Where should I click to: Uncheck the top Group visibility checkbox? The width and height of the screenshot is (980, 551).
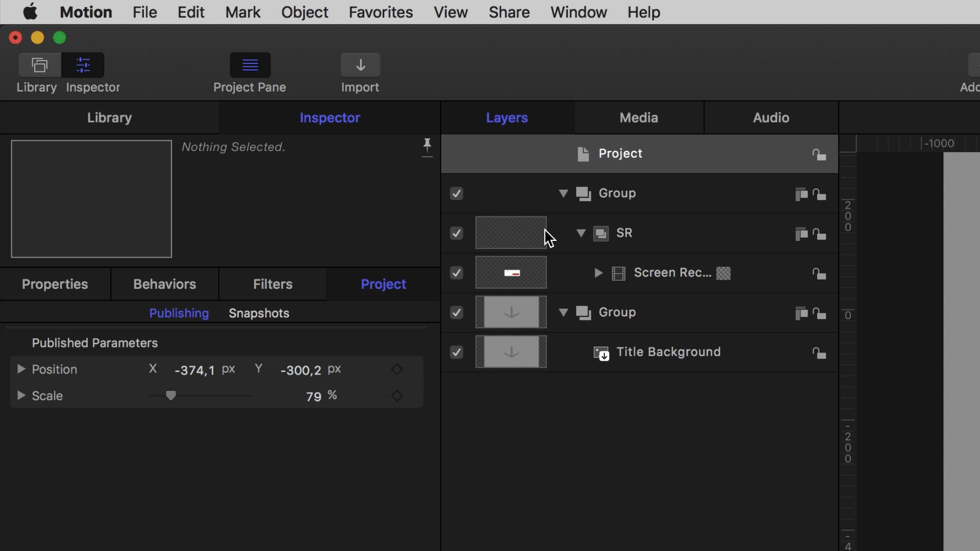tap(456, 193)
